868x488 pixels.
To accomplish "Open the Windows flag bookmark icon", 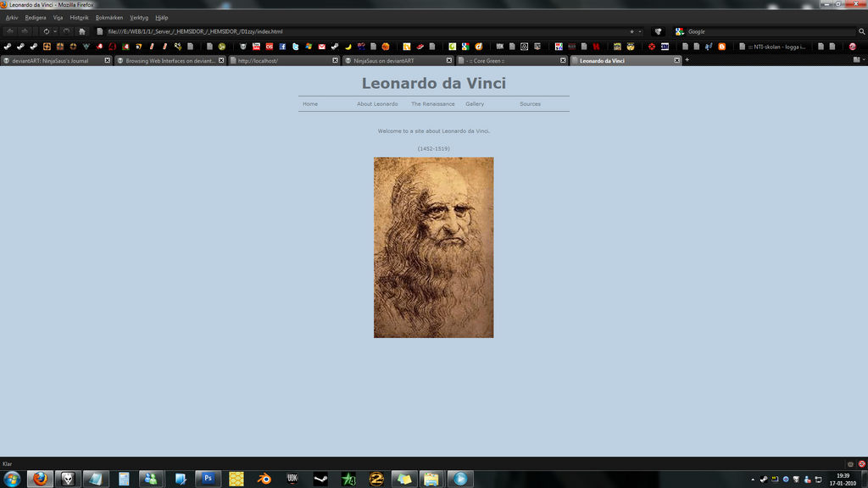I will click(x=309, y=47).
